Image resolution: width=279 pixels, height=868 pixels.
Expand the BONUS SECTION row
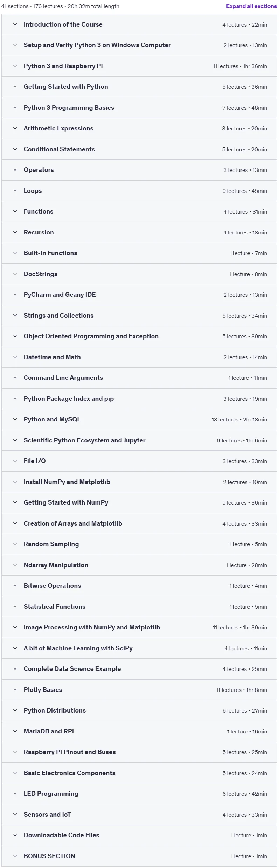point(139,856)
